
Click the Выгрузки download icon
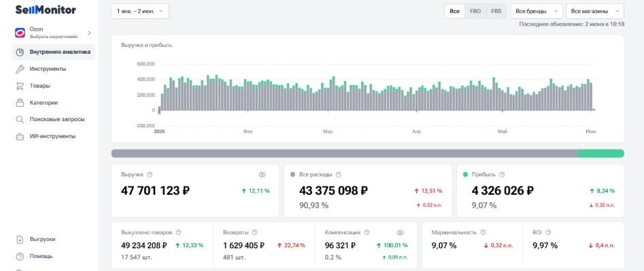tap(20, 239)
